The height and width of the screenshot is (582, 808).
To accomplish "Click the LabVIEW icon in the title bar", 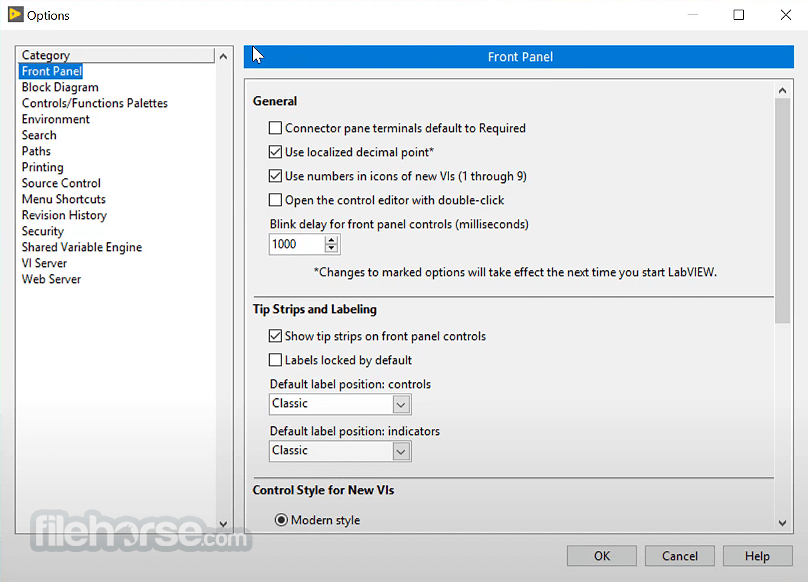I will [15, 14].
